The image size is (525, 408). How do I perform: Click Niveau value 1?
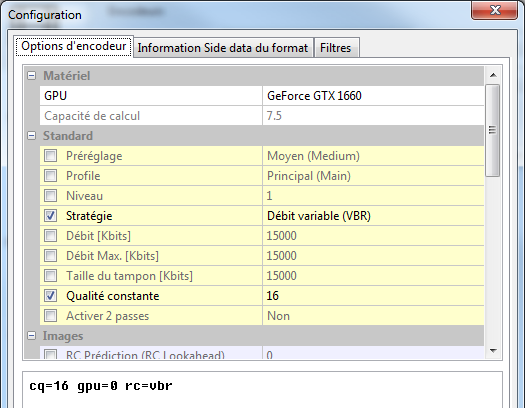[x=373, y=196]
